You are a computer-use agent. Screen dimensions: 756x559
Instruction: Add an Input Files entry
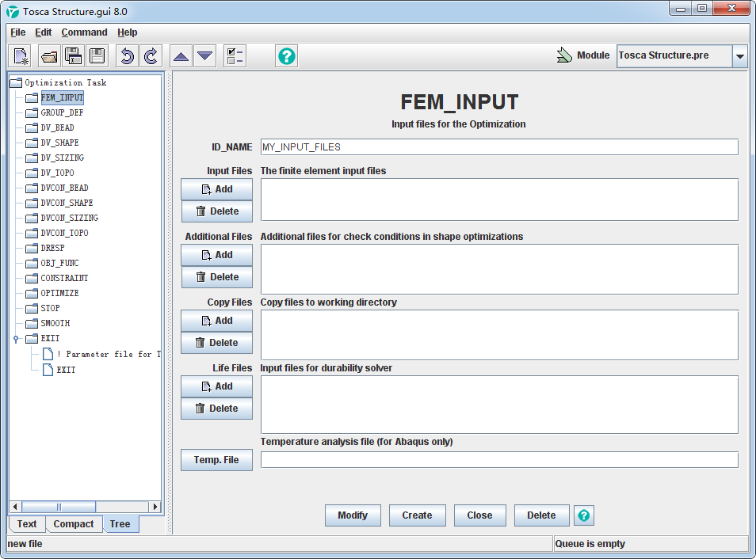coord(216,189)
